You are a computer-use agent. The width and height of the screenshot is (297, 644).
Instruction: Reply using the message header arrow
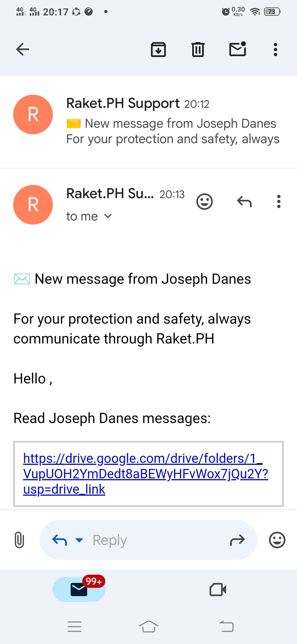click(244, 202)
